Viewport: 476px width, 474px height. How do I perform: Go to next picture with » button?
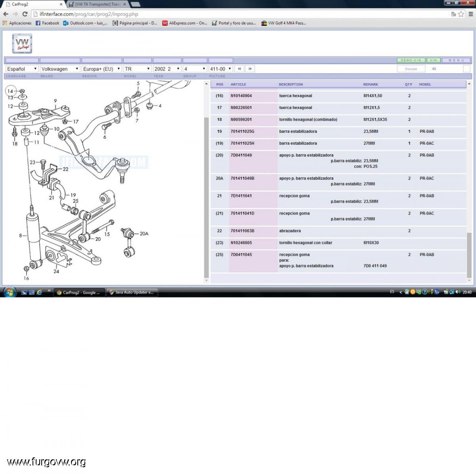[250, 69]
